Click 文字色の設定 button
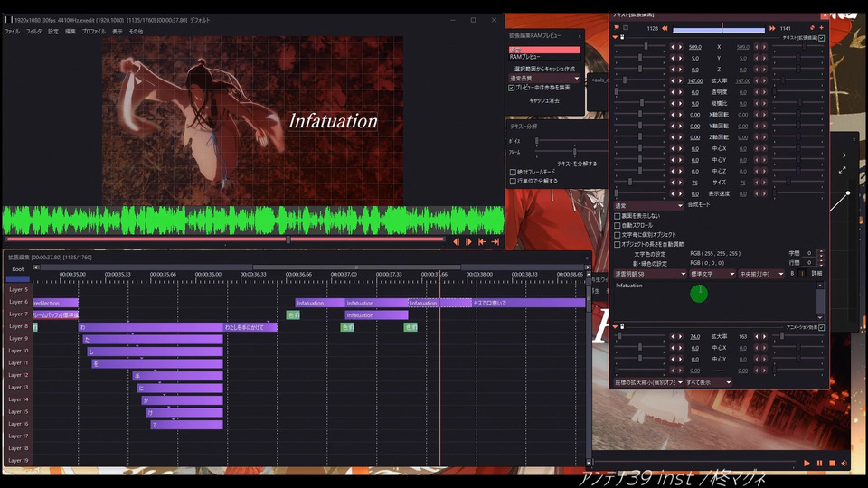The height and width of the screenshot is (488, 868). [650, 254]
